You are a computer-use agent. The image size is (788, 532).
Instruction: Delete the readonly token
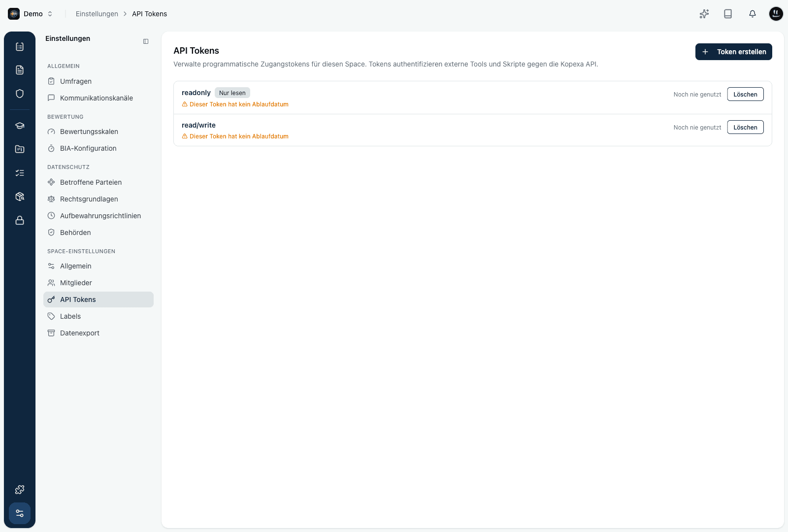click(x=746, y=94)
